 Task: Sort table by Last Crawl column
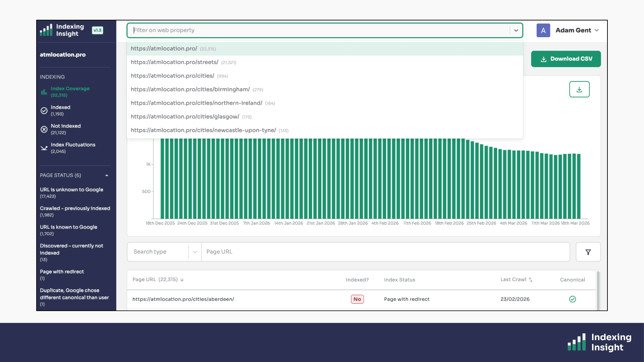516,280
